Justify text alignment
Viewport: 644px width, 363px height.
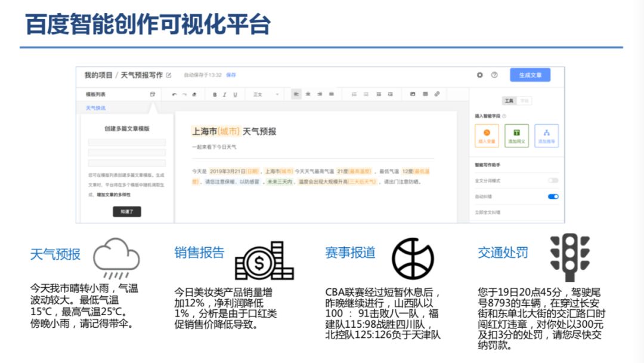click(x=332, y=94)
